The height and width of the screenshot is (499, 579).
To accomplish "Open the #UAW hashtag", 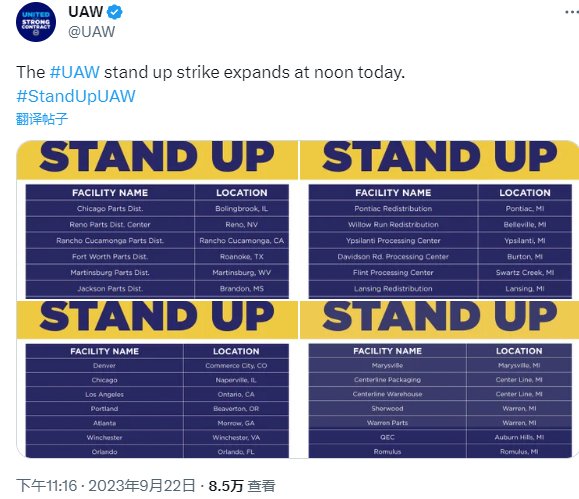I will pos(75,72).
